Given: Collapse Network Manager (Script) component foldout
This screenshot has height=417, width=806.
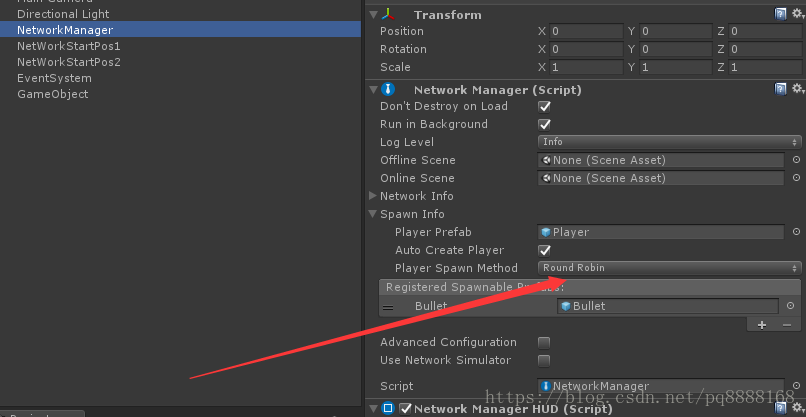Looking at the screenshot, I should coord(373,90).
